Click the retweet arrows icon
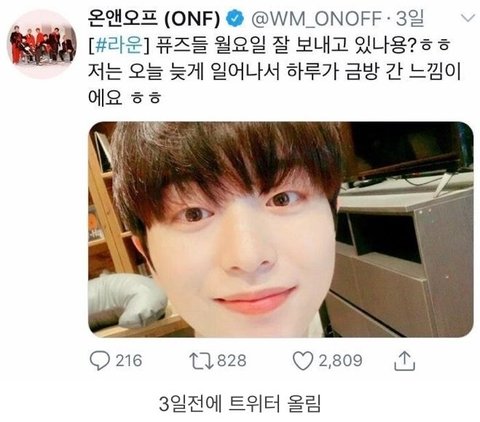 click(x=201, y=361)
